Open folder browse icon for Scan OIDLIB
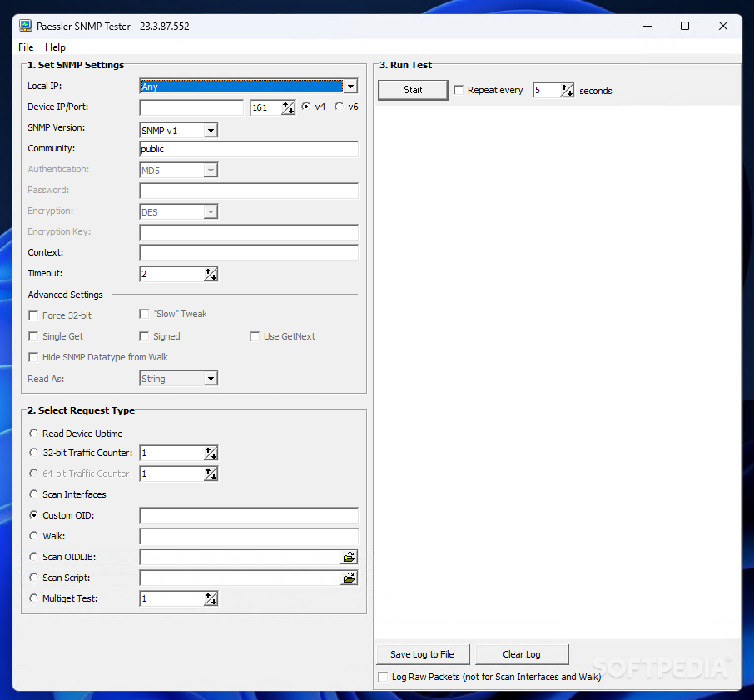Viewport: 754px width, 700px height. click(349, 557)
